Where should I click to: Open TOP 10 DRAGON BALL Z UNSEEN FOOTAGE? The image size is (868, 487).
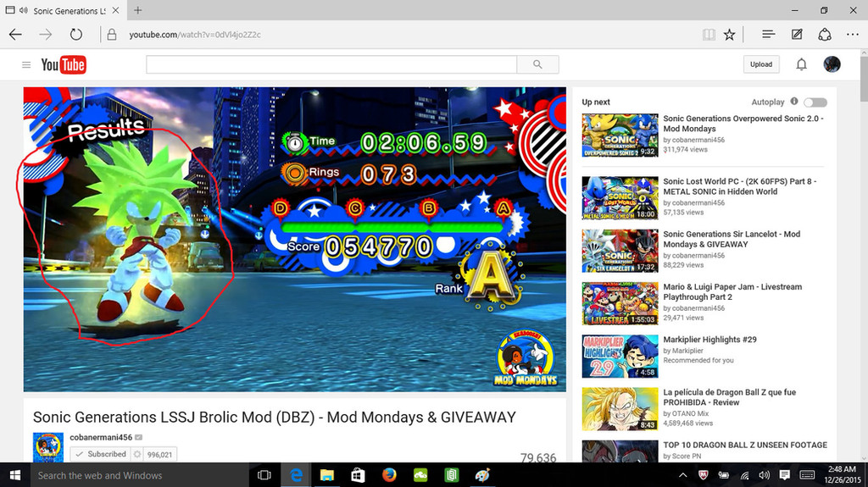(745, 445)
